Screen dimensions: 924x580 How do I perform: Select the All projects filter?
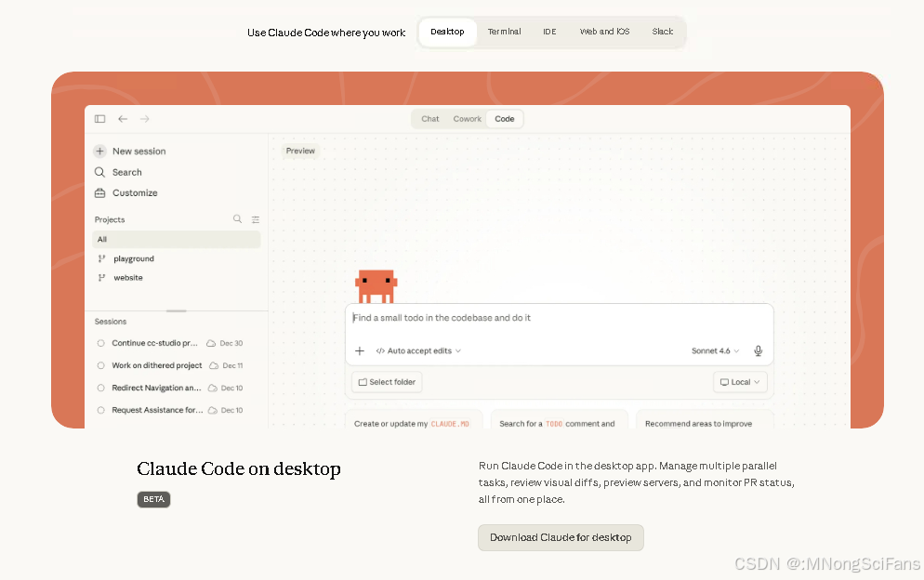[177, 239]
